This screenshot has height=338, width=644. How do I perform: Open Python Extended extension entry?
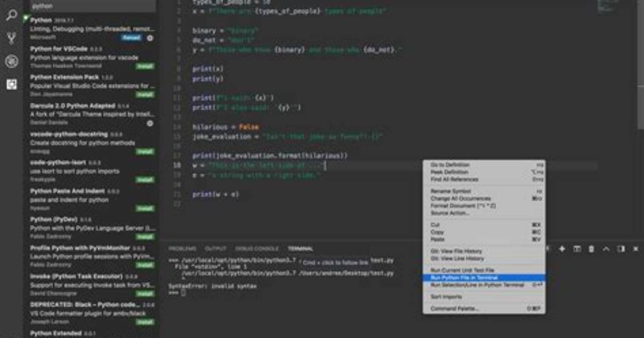click(92, 334)
